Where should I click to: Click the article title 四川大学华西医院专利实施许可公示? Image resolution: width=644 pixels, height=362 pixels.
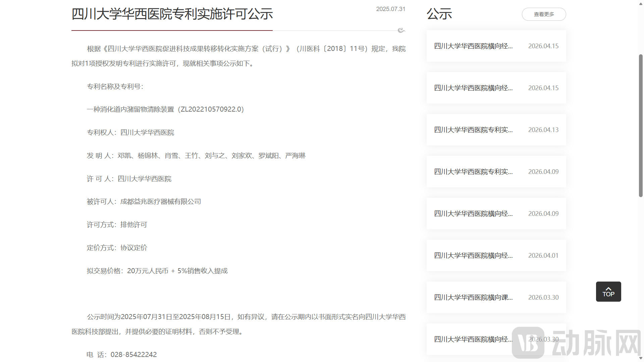[172, 14]
